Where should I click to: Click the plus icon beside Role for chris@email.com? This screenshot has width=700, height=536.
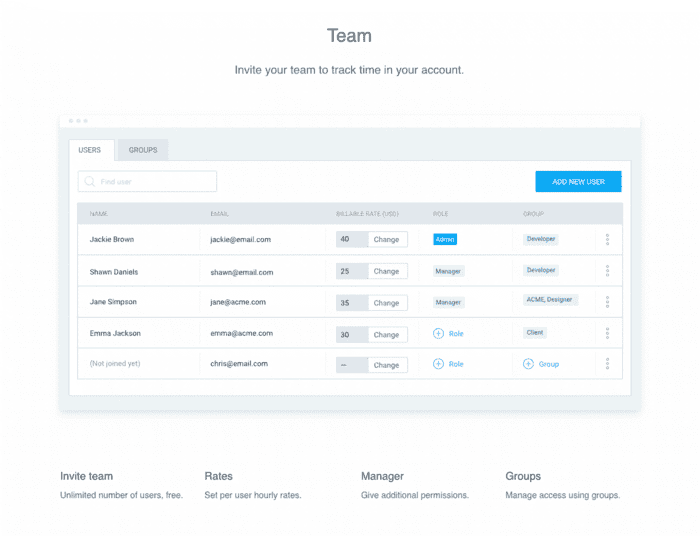click(x=438, y=364)
